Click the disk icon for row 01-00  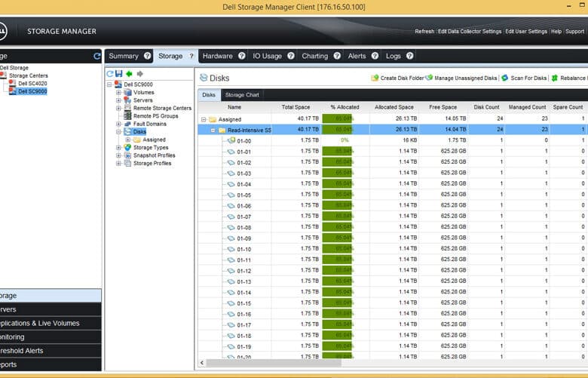point(231,141)
